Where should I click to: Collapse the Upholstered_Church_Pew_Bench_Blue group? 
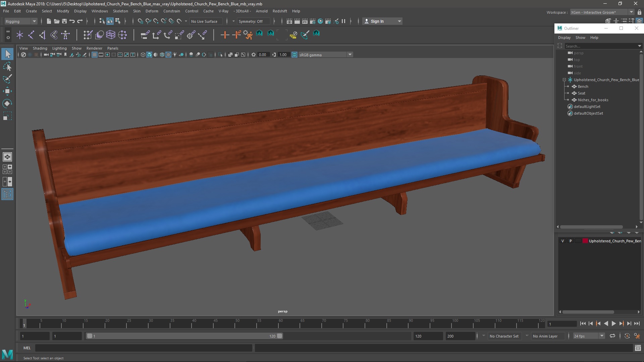[x=564, y=80]
